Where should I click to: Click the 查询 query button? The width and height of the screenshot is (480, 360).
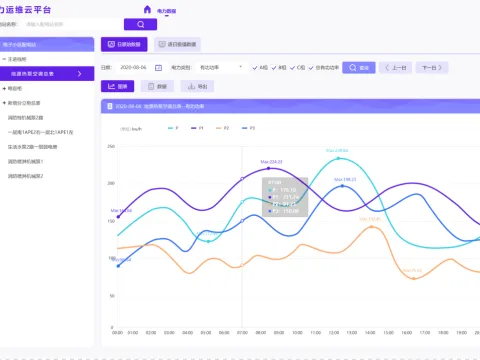click(359, 68)
